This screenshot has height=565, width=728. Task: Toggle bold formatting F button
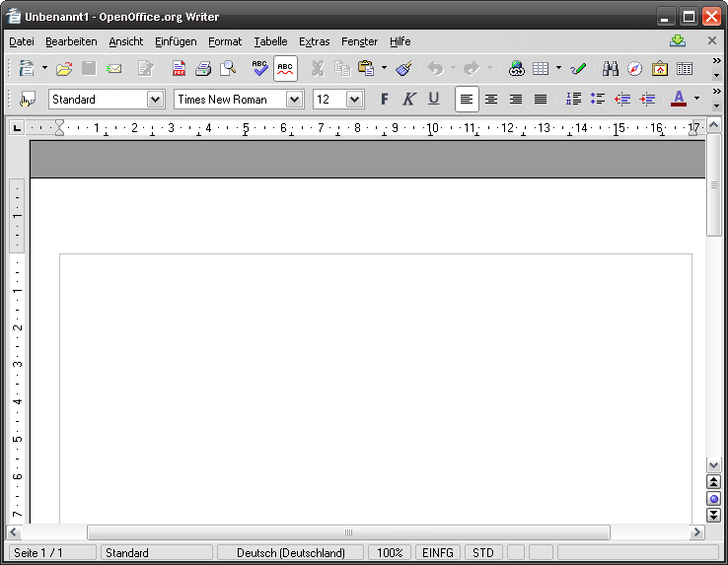[x=384, y=99]
